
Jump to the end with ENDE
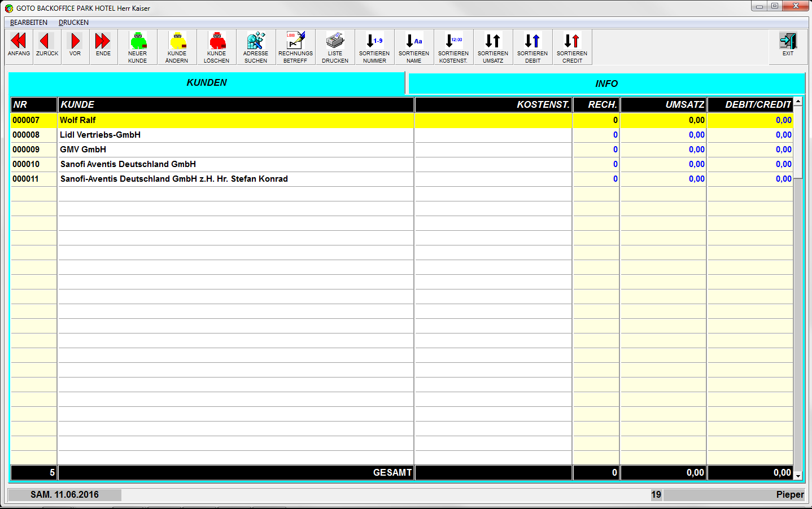click(103, 46)
